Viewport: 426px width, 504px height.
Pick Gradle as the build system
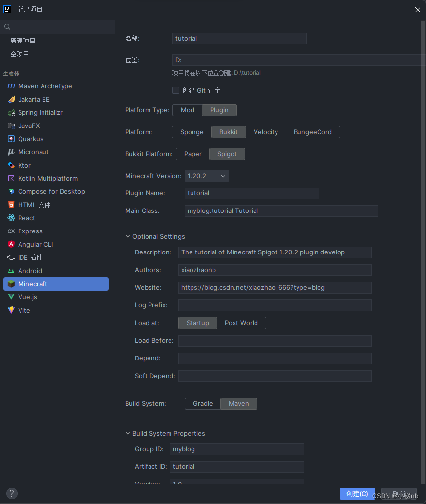pos(203,404)
